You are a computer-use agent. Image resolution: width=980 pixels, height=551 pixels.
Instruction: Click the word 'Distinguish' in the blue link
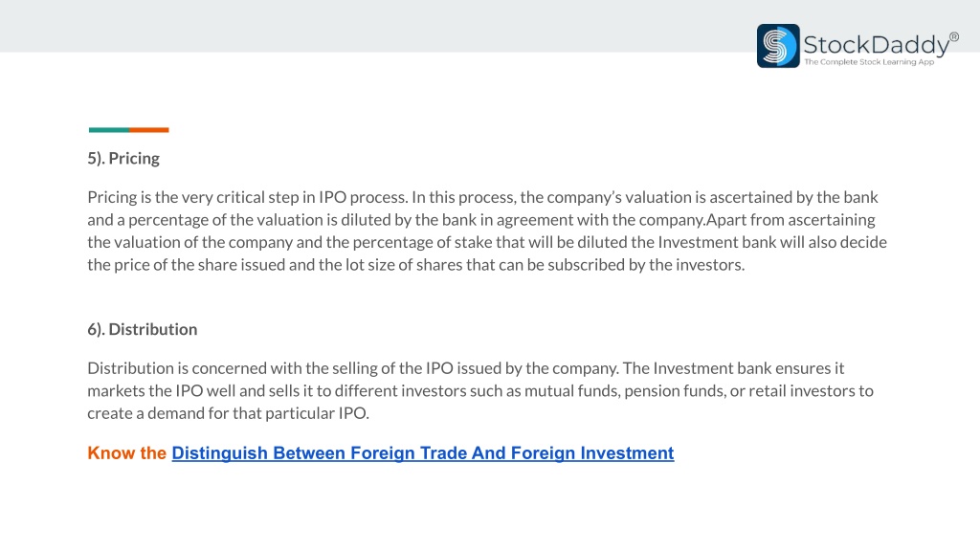pos(219,452)
